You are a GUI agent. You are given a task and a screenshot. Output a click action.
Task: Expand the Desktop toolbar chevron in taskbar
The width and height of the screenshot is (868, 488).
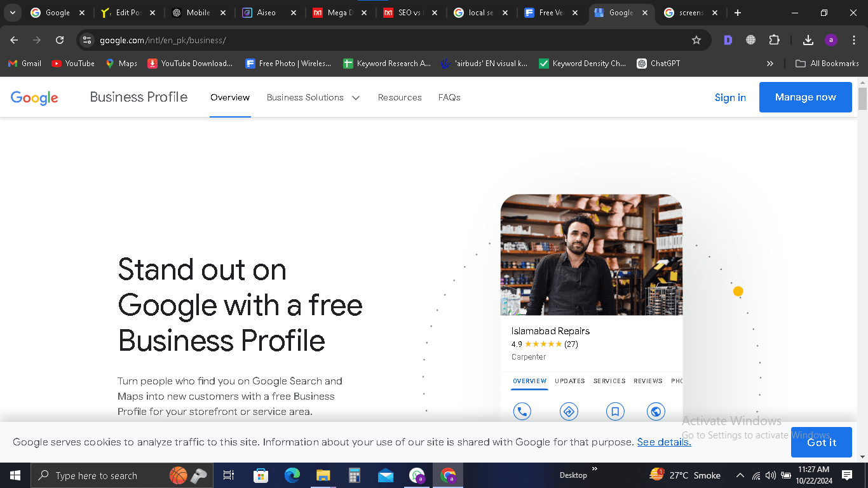pyautogui.click(x=595, y=469)
